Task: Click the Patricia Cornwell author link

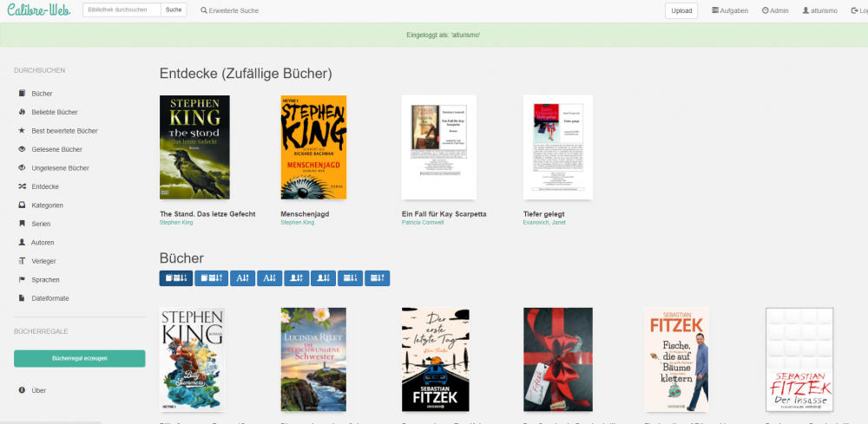Action: tap(424, 222)
